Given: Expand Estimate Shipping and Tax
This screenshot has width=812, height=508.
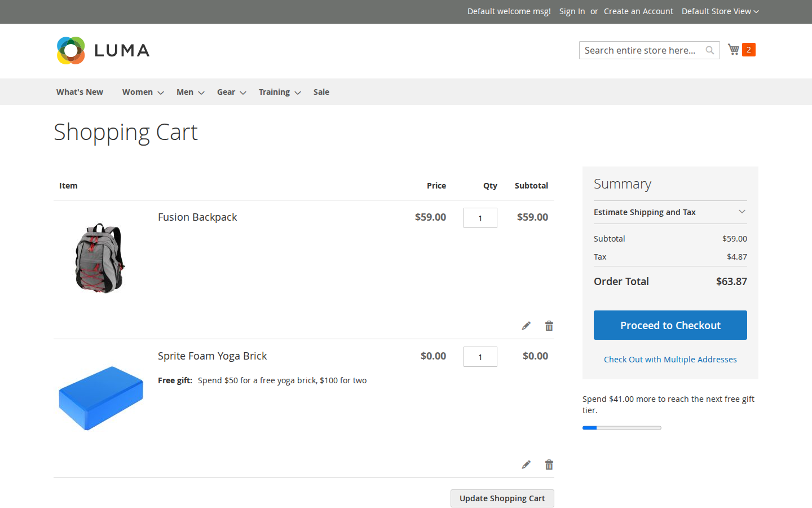Looking at the screenshot, I should 670,212.
